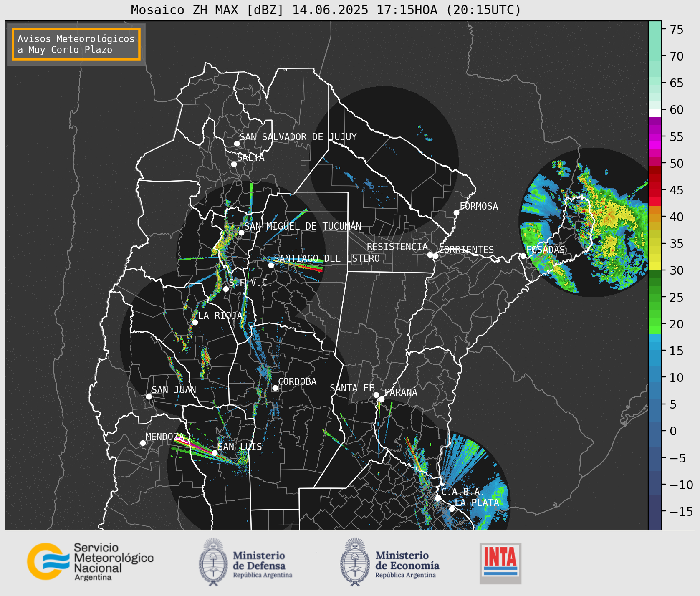
Task: Click the C.A.B.A. city dot
Action: 438,498
